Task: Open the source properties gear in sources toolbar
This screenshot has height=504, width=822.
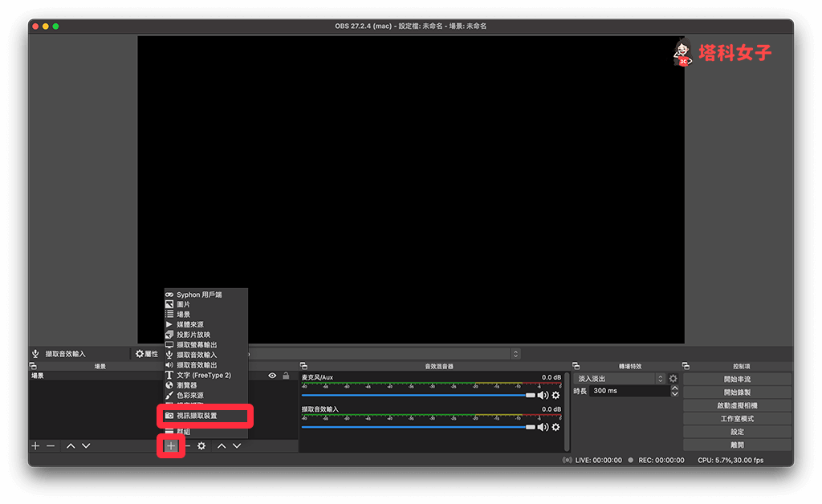Action: coord(201,445)
